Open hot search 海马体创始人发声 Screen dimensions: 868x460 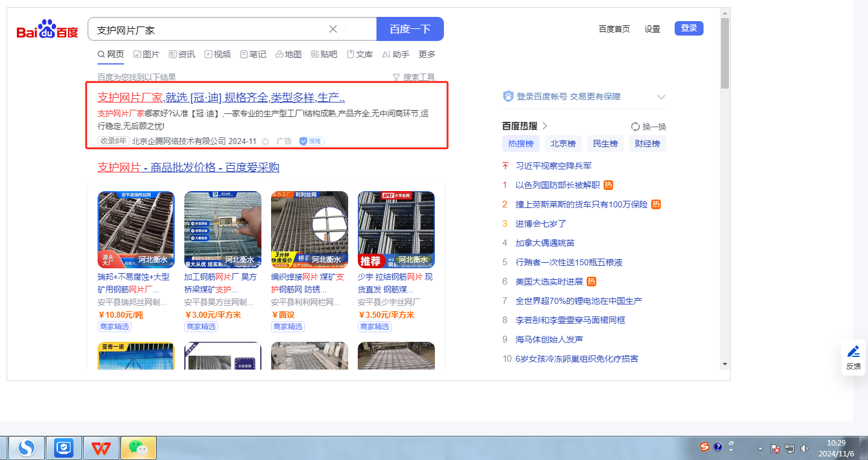tap(549, 339)
